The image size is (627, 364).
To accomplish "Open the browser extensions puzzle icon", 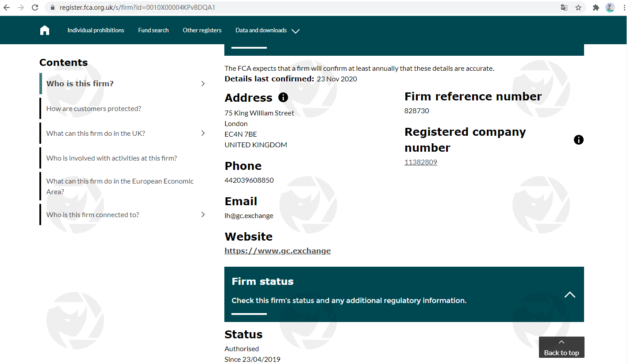I will click(x=596, y=8).
